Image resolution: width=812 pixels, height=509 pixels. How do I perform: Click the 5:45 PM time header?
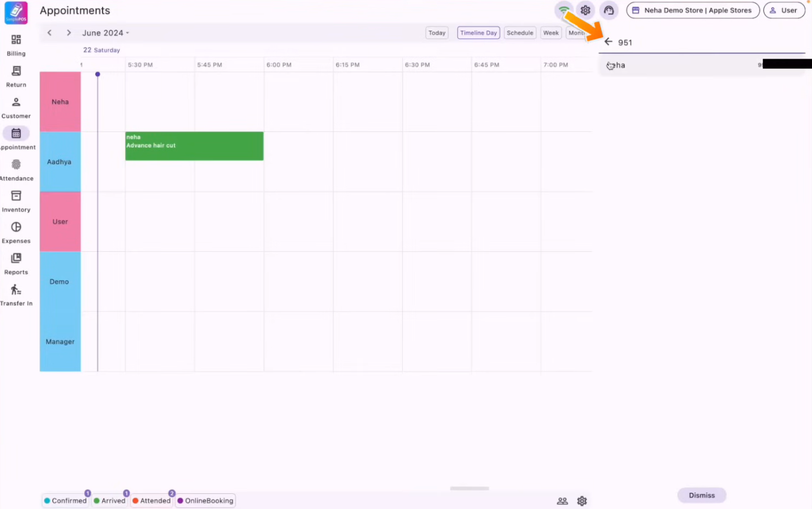[x=209, y=65]
